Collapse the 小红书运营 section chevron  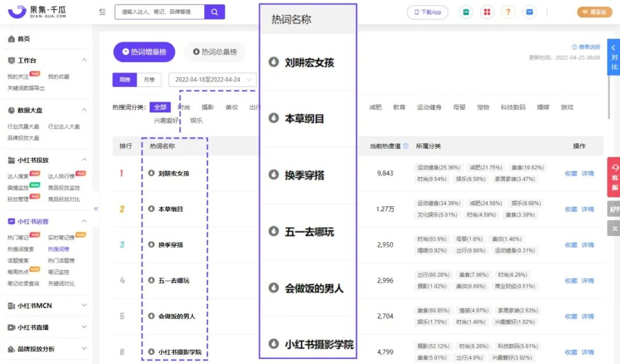coord(84,221)
